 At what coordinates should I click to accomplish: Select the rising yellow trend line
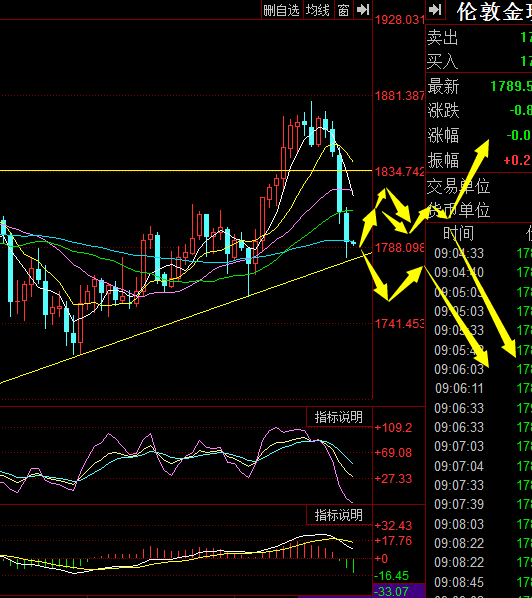[x=186, y=317]
